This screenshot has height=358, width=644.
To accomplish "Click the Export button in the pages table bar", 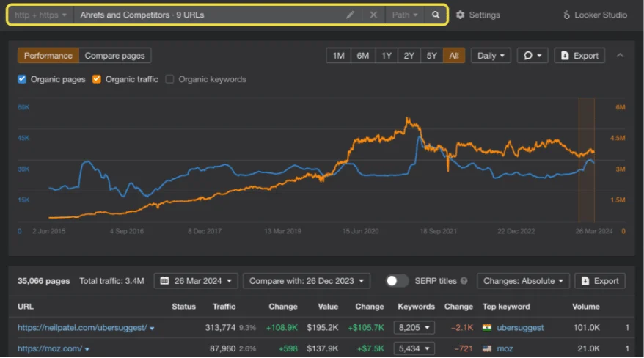I will pyautogui.click(x=600, y=281).
